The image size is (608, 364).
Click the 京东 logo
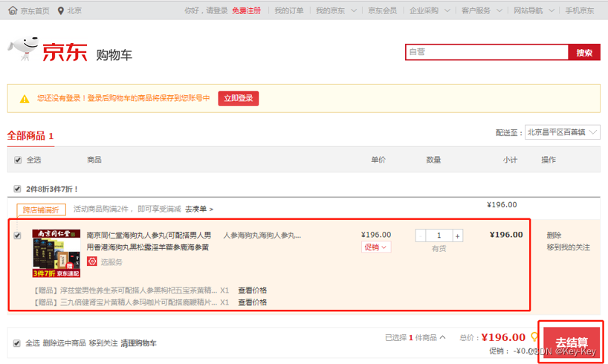coord(65,52)
